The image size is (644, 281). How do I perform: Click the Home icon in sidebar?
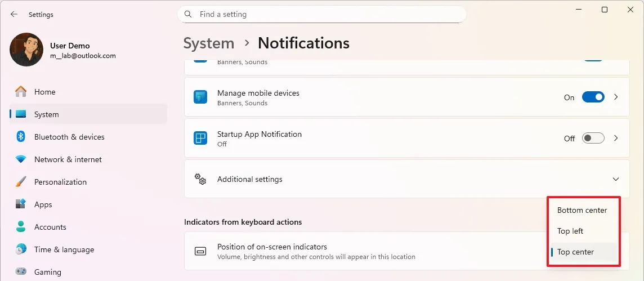[x=21, y=92]
